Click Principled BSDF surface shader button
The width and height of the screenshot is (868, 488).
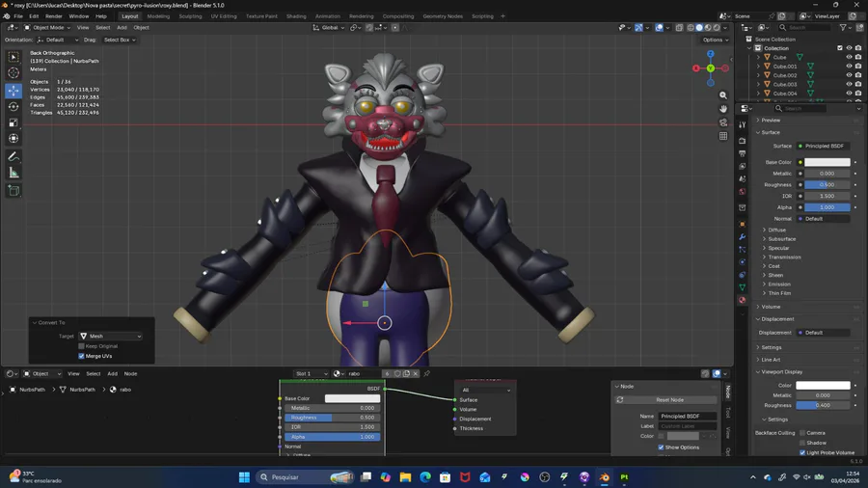824,146
